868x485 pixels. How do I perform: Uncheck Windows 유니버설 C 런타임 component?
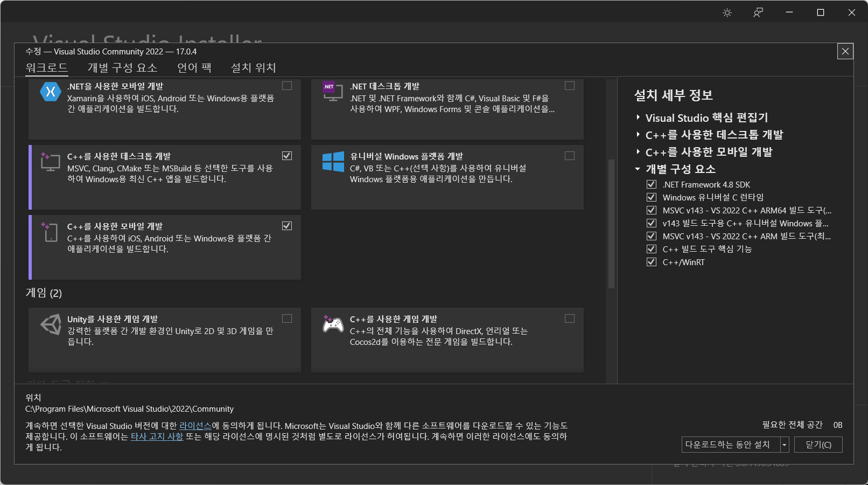(x=652, y=197)
